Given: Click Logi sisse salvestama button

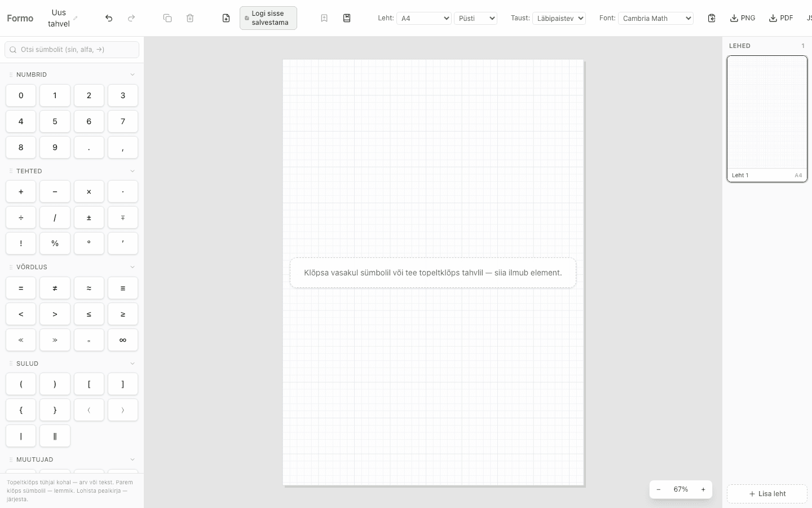Looking at the screenshot, I should [x=268, y=18].
